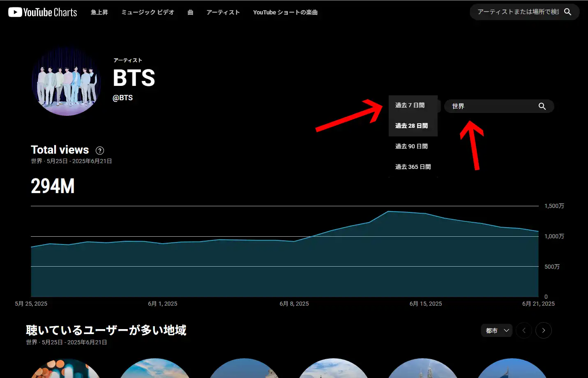This screenshot has height=378, width=588.
Task: Open YouTube ショートの楽曲 tab
Action: point(285,12)
